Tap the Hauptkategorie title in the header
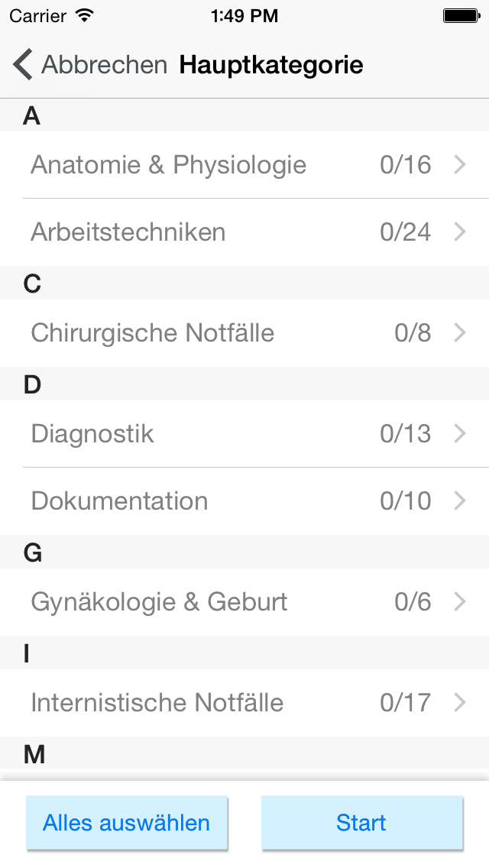Screen dimensions: 489x868 click(x=270, y=65)
